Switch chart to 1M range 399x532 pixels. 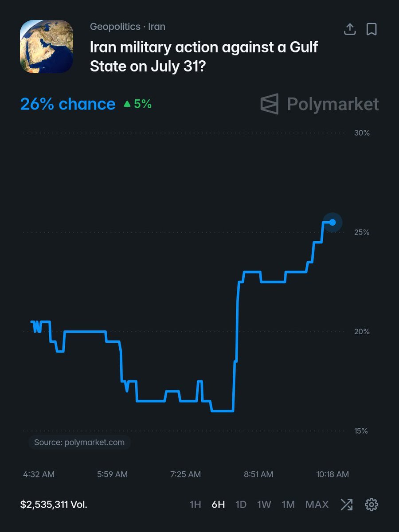(288, 505)
